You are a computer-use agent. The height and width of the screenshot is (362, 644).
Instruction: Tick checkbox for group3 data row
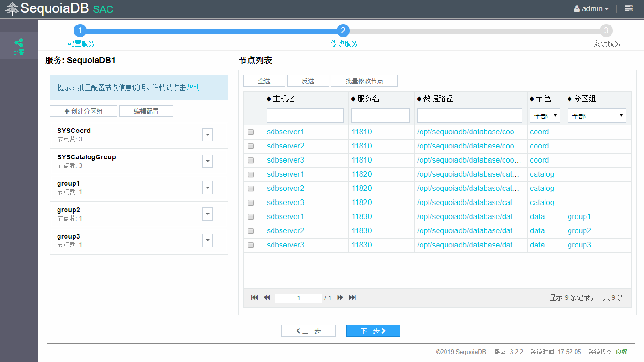(x=251, y=245)
